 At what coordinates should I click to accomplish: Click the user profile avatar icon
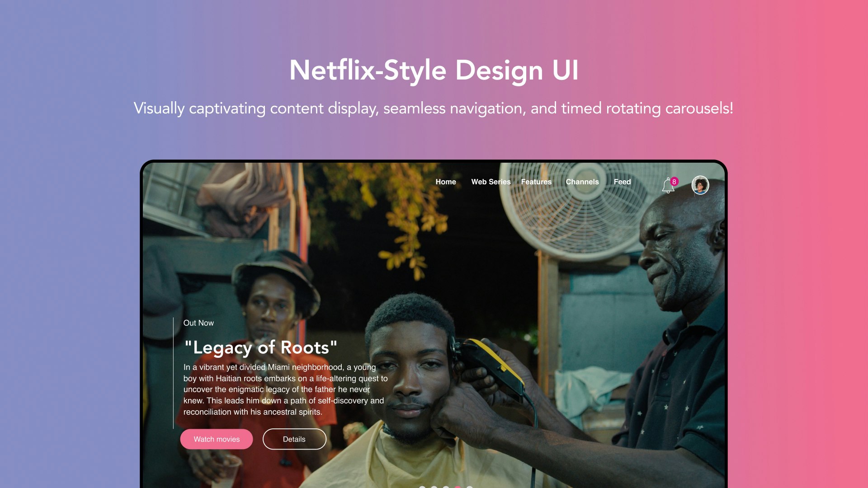coord(699,183)
